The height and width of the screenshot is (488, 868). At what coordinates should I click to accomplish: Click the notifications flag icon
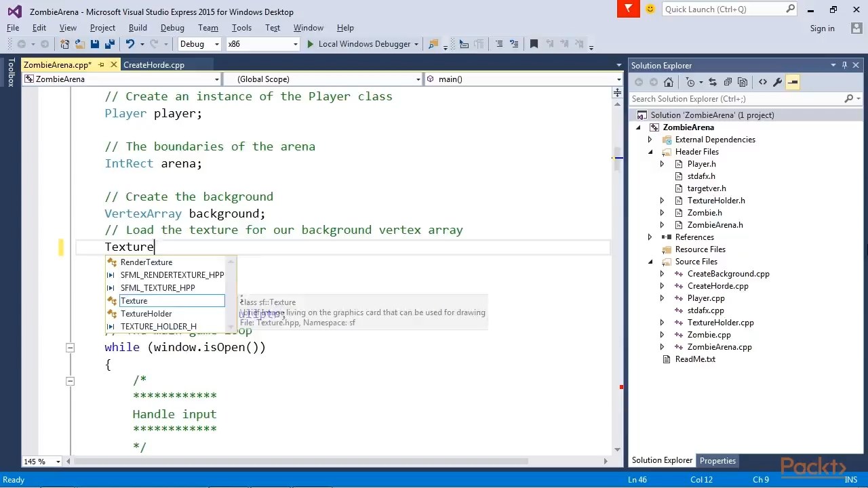coord(629,9)
